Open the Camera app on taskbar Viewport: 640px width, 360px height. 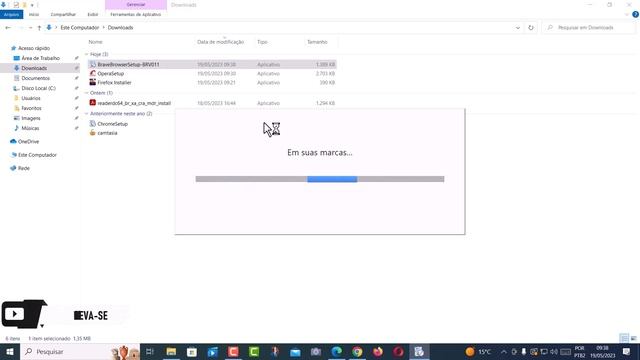[316, 351]
